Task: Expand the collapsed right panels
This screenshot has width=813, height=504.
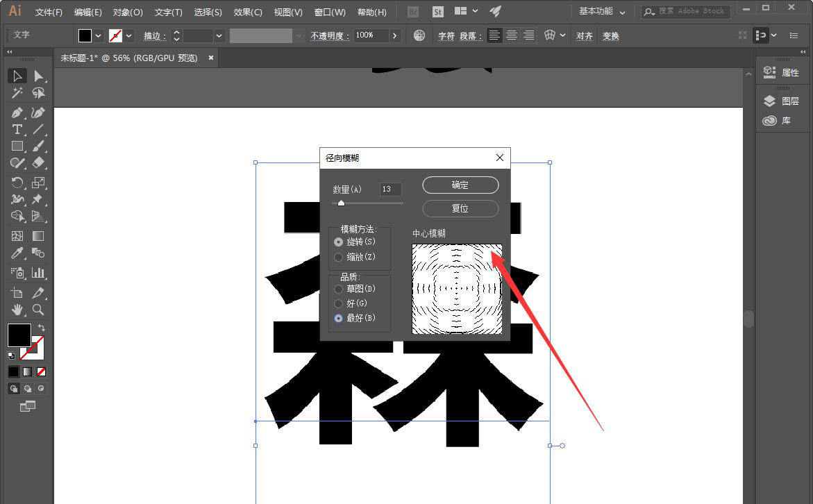Action: pos(803,52)
